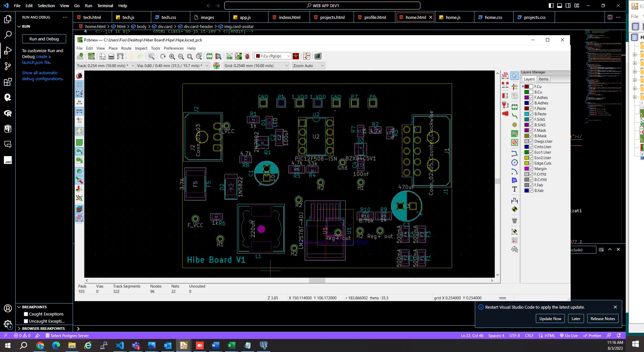The height and width of the screenshot is (352, 644).
Task: Click the Release Notes button
Action: (x=603, y=318)
